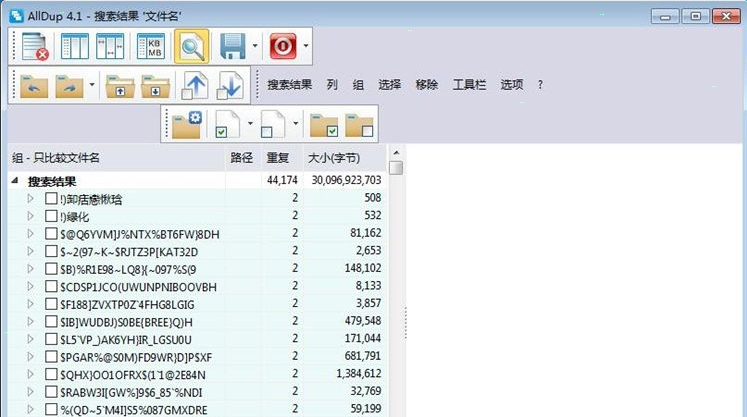Click the folder with gear settings icon

coord(186,125)
